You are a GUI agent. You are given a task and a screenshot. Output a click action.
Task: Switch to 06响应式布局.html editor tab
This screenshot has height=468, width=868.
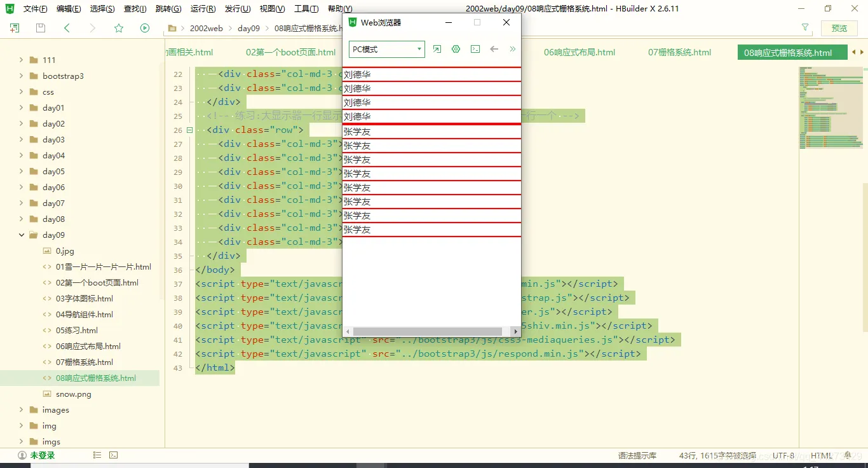tap(580, 52)
